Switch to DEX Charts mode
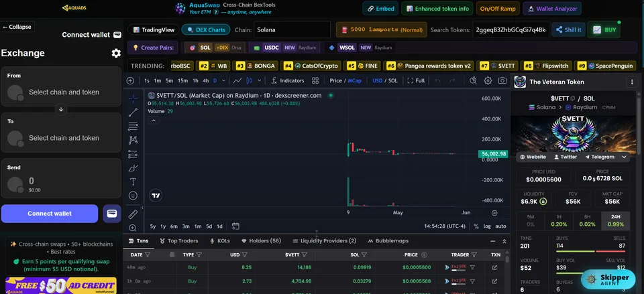644x294 pixels. [x=206, y=30]
